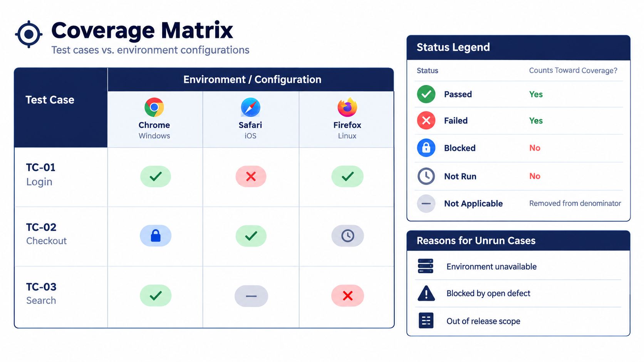Click the blue Blocked lock legend icon
This screenshot has height=362, width=644.
pyautogui.click(x=426, y=148)
